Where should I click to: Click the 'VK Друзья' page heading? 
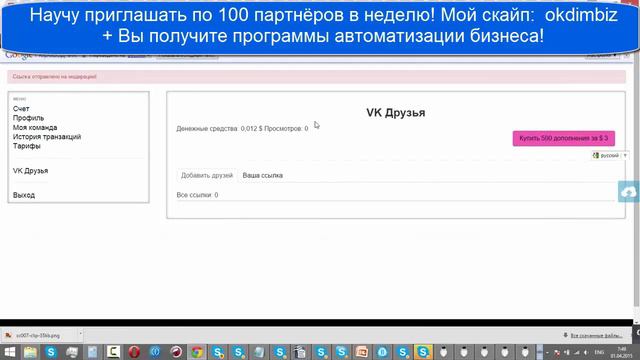click(396, 113)
